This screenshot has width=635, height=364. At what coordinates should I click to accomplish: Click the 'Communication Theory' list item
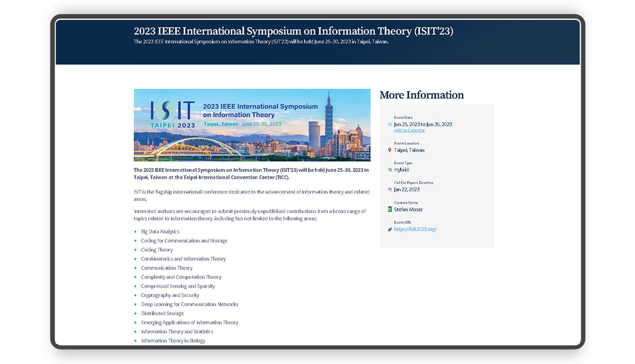[x=167, y=268]
